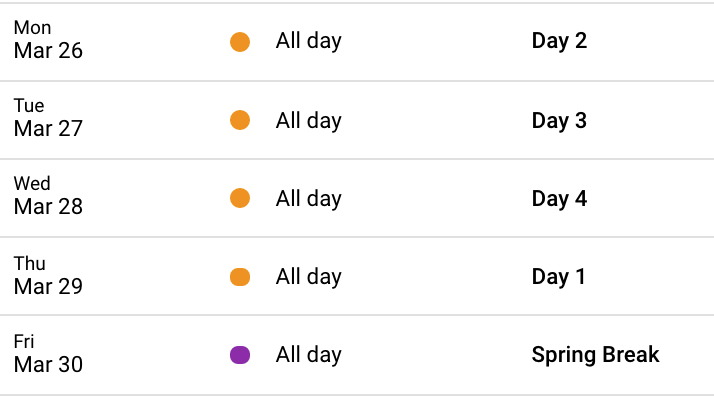The width and height of the screenshot is (714, 396).
Task: Click All day text on Mar 26 row
Action: tap(309, 41)
